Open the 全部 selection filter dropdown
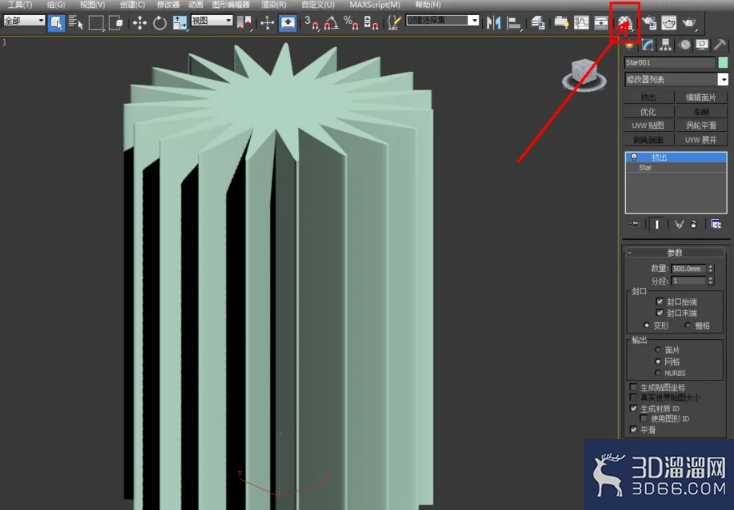 (x=24, y=21)
